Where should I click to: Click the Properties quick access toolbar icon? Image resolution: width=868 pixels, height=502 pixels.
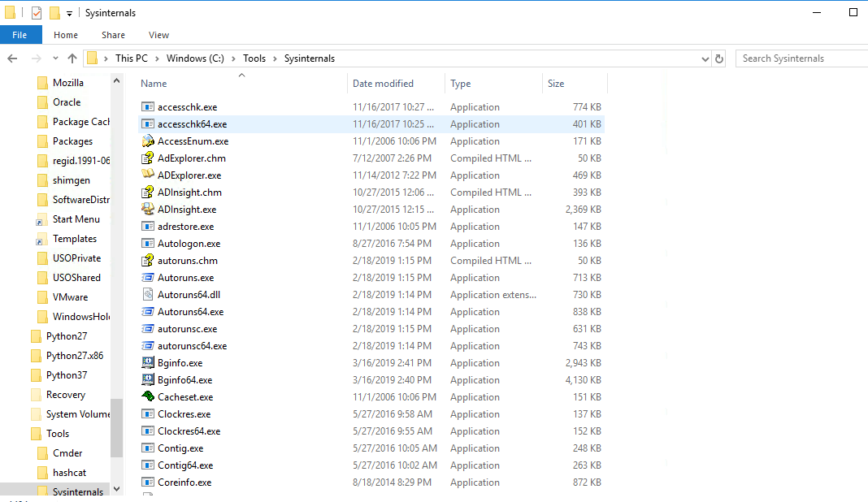click(37, 13)
